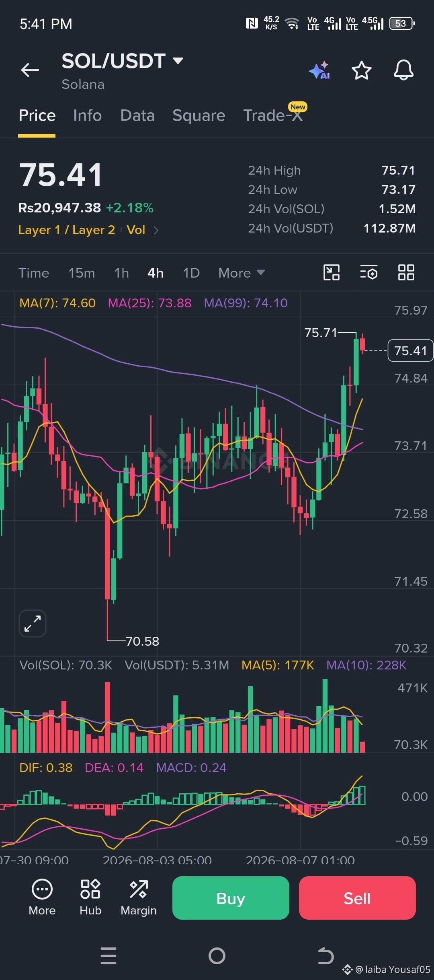Open the Layer 1 / Layer 2 category link
This screenshot has width=434, height=980.
click(67, 230)
